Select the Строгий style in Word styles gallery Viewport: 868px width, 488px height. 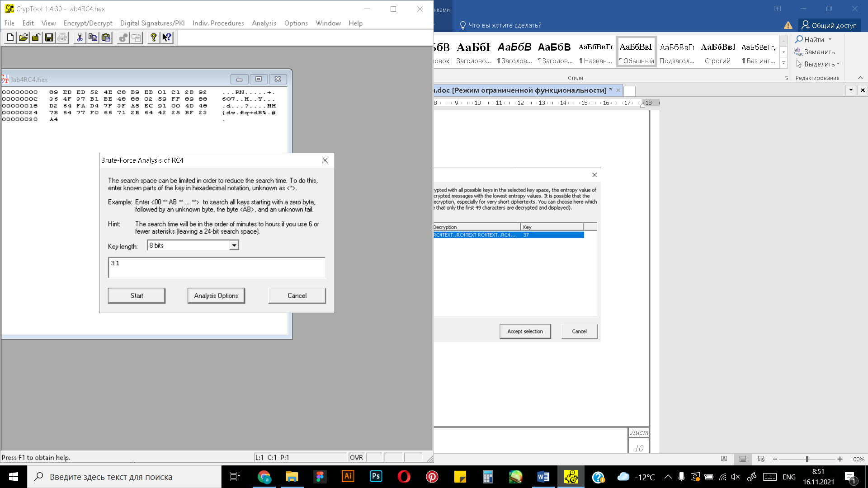pos(717,52)
